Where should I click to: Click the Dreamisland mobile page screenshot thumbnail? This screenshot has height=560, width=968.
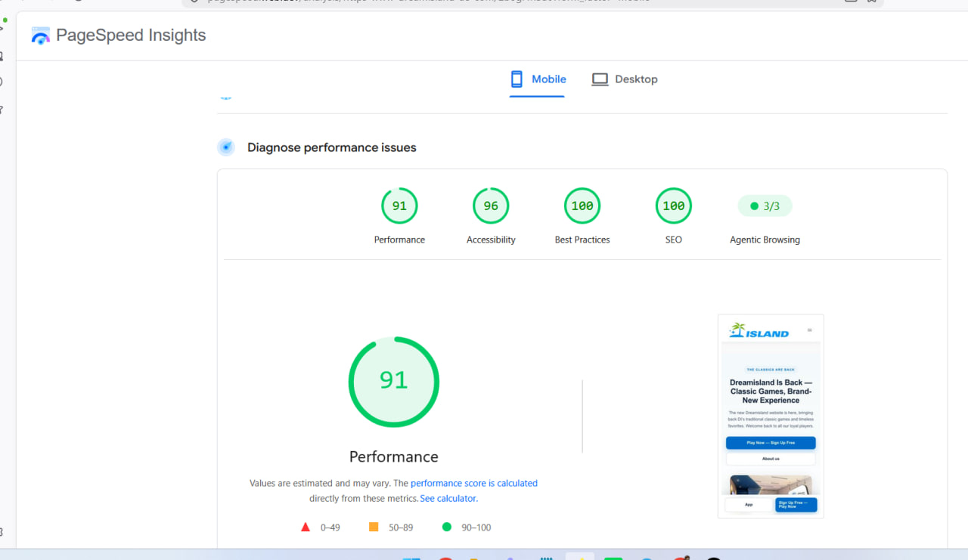coord(771,416)
